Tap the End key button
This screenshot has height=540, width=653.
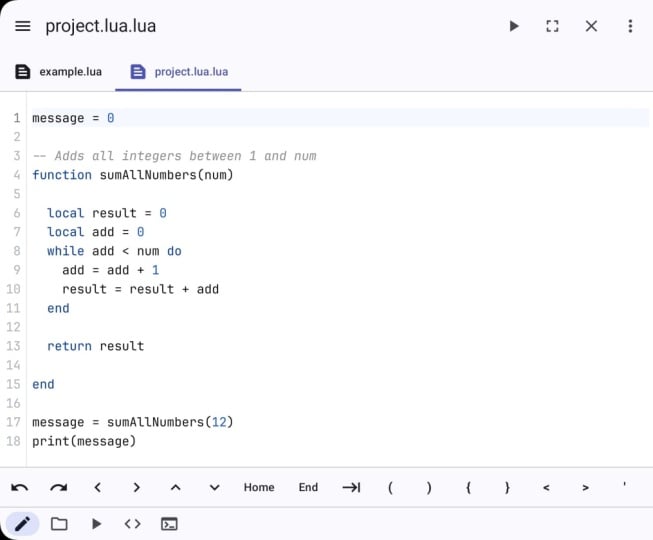point(308,487)
